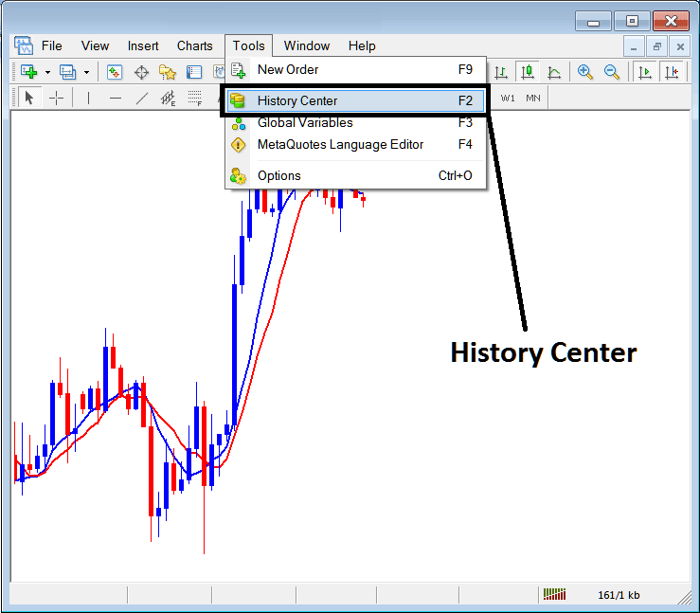Expand the New Chart dropdown arrow

[46, 72]
